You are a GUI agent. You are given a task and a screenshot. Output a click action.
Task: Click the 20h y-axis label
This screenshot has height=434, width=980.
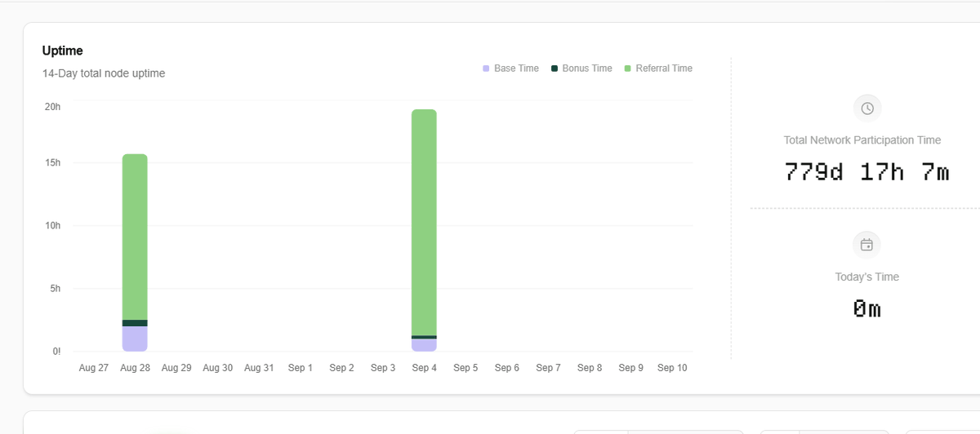click(52, 107)
